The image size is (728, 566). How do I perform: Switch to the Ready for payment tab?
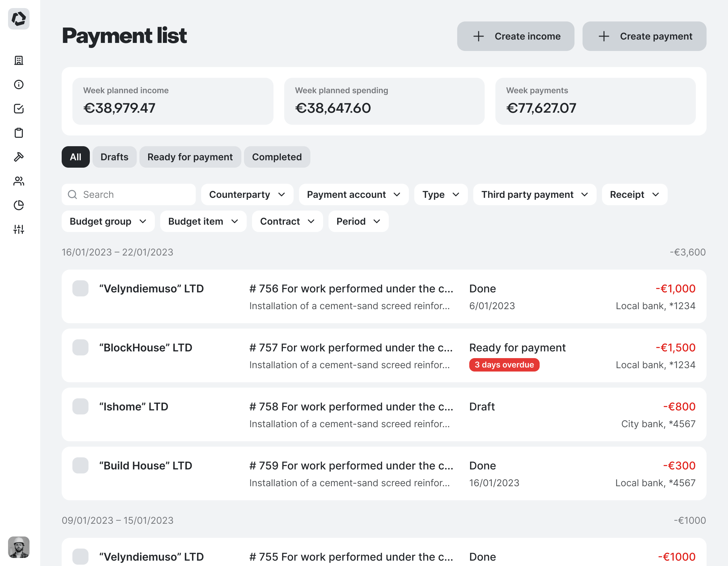190,157
